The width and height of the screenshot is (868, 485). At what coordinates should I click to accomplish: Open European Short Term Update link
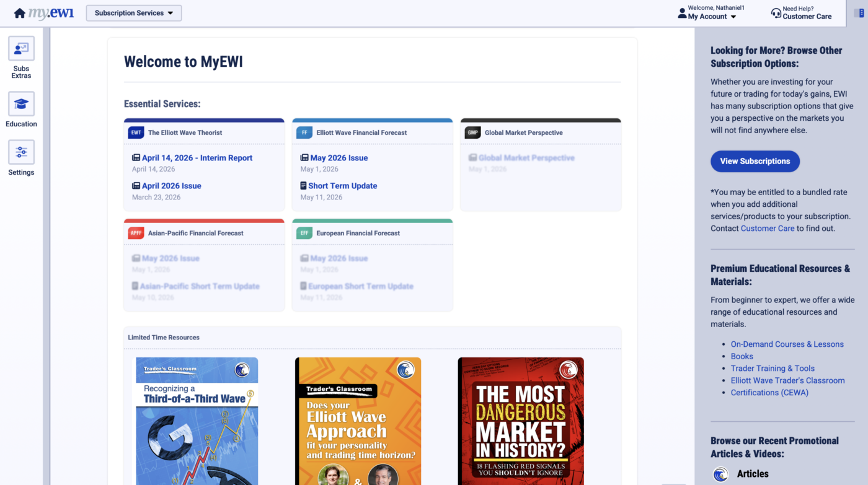pos(361,286)
